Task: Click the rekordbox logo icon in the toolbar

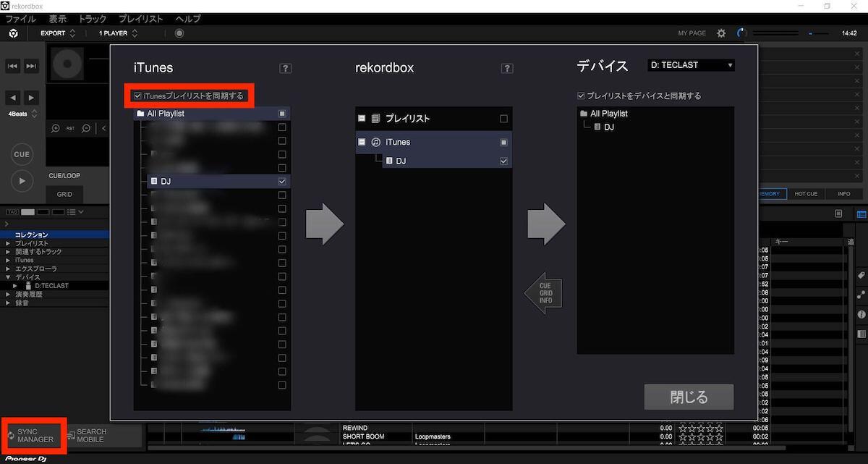Action: coord(13,33)
